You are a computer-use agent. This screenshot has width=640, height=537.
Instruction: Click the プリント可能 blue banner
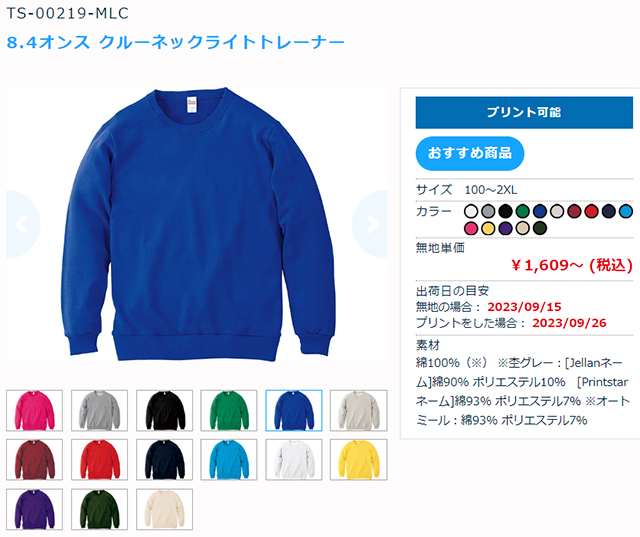pos(524,112)
